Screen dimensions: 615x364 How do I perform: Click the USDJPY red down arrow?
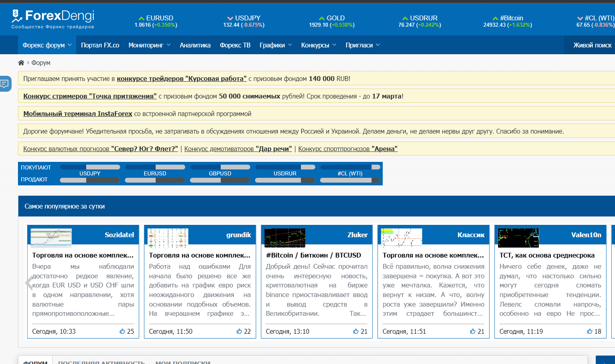click(230, 18)
